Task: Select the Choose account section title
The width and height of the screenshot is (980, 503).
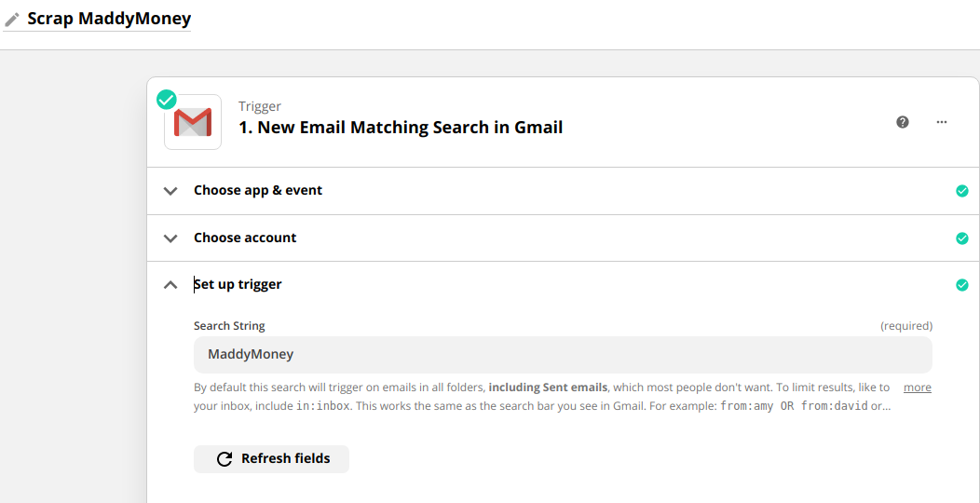Action: (245, 238)
